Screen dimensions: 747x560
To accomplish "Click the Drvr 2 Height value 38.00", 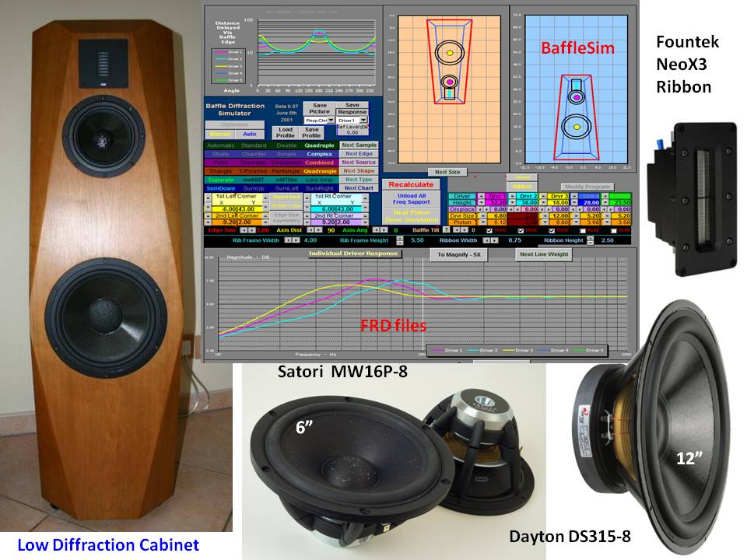I will pyautogui.click(x=528, y=202).
